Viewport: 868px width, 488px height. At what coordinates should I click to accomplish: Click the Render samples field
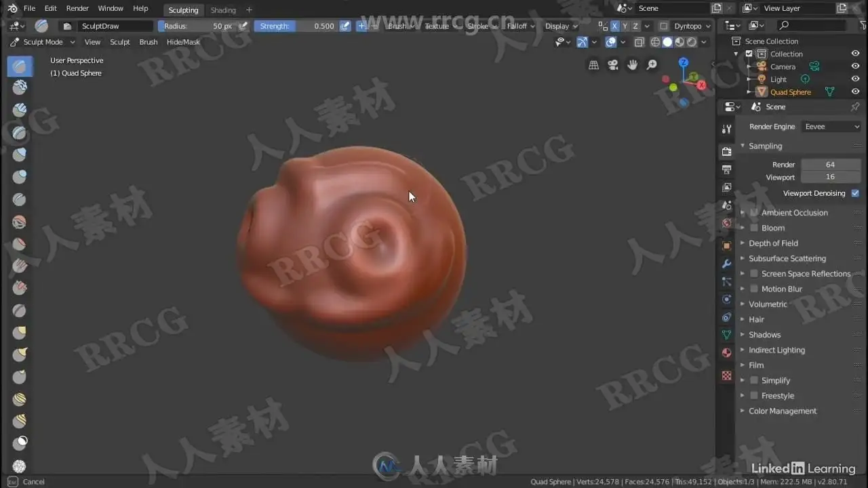[830, 165]
